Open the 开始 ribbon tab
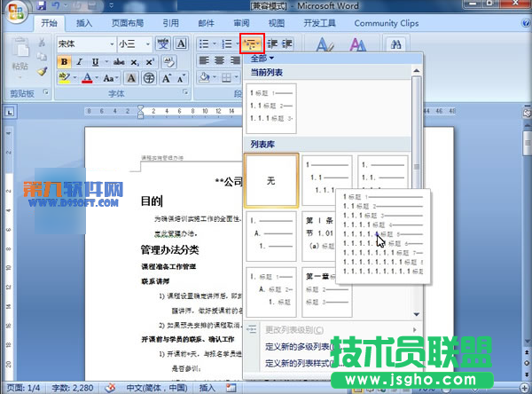 click(x=49, y=23)
